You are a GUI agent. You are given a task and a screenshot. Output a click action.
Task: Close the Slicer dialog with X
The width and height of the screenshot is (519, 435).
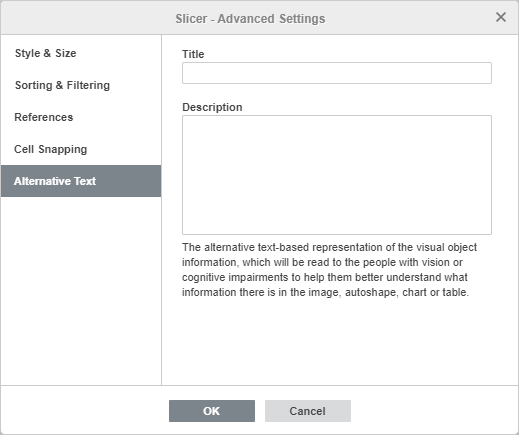tap(501, 17)
